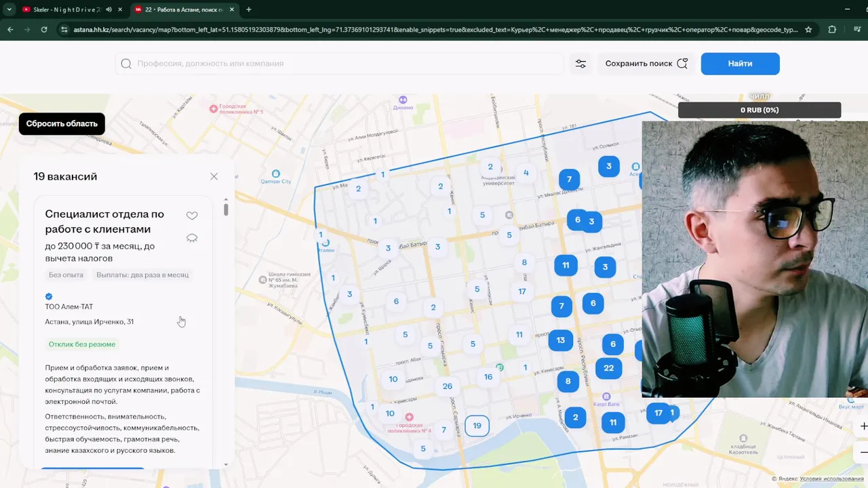Focus the profession search input field
This screenshot has height=488, width=868.
click(x=339, y=64)
